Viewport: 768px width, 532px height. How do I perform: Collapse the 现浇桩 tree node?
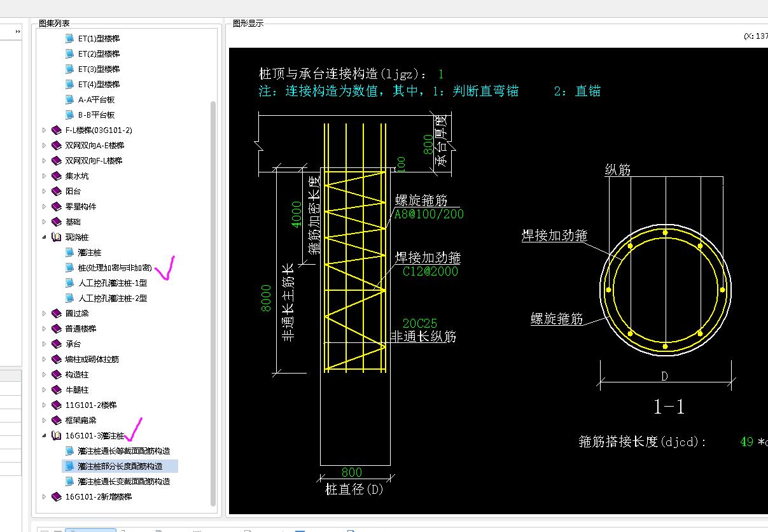click(x=44, y=237)
